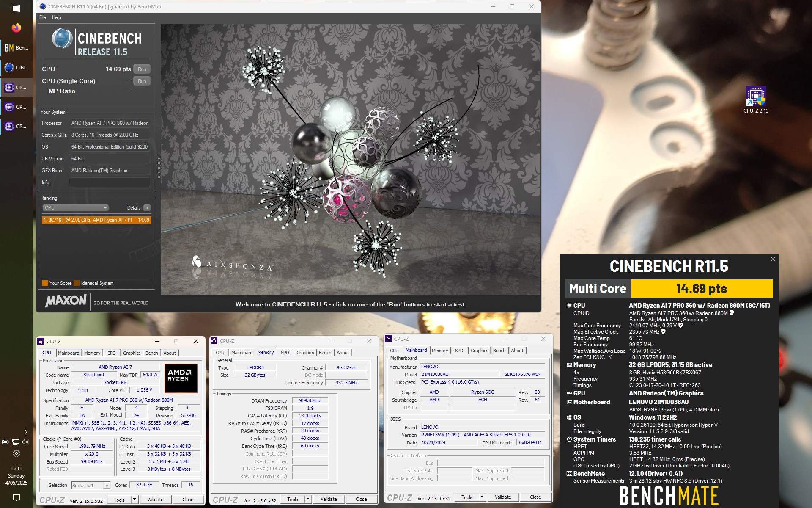Viewport: 812px width, 508px height.
Task: Launch Firefox from the taskbar
Action: tap(16, 28)
